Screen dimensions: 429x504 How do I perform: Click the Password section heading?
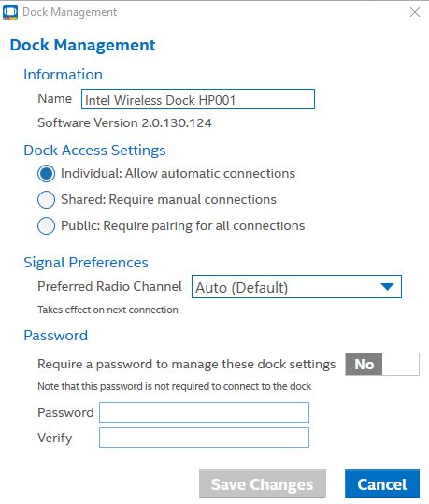pyautogui.click(x=55, y=336)
